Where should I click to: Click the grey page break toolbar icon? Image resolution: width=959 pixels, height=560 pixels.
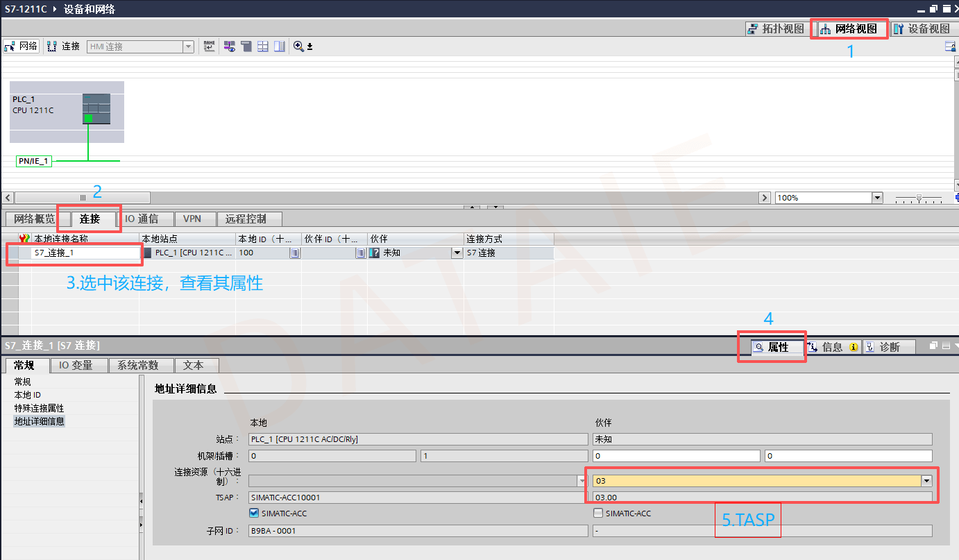246,46
